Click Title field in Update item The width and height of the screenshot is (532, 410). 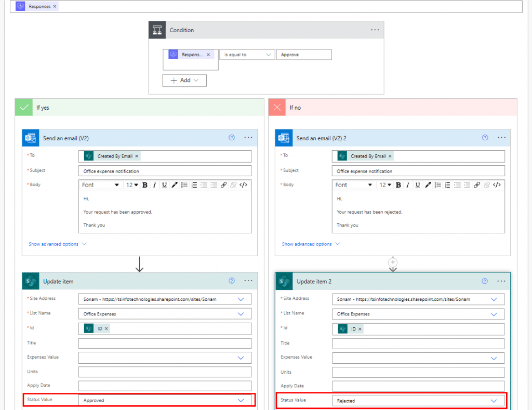click(x=165, y=343)
